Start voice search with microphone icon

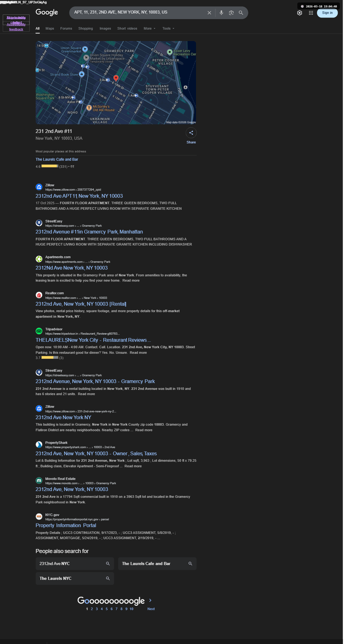click(221, 13)
